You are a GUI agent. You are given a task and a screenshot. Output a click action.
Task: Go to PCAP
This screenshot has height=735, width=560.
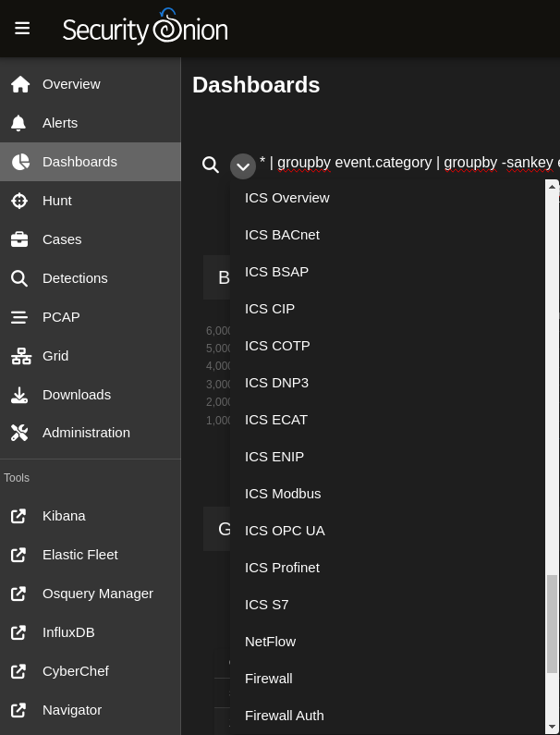(x=91, y=317)
